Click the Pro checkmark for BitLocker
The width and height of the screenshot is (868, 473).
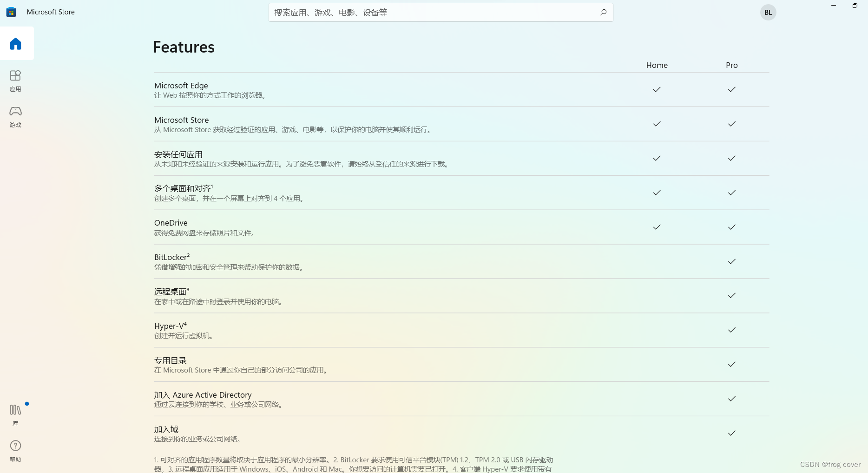click(x=732, y=261)
